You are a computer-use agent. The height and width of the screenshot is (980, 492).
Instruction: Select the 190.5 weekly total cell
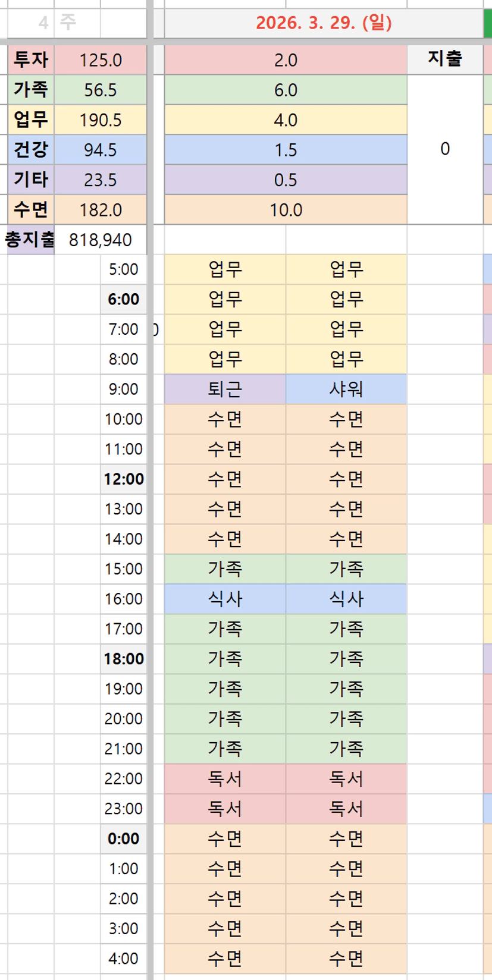coord(101,120)
